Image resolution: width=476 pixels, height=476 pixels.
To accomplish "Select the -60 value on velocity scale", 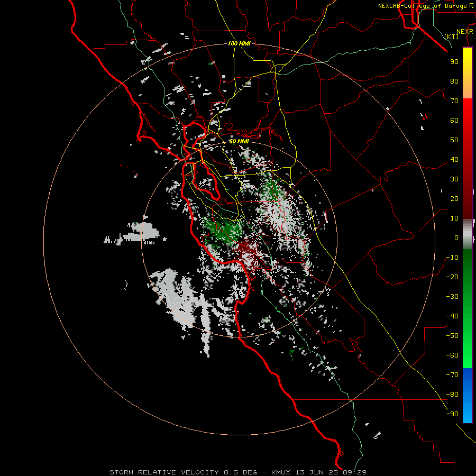I will [452, 355].
